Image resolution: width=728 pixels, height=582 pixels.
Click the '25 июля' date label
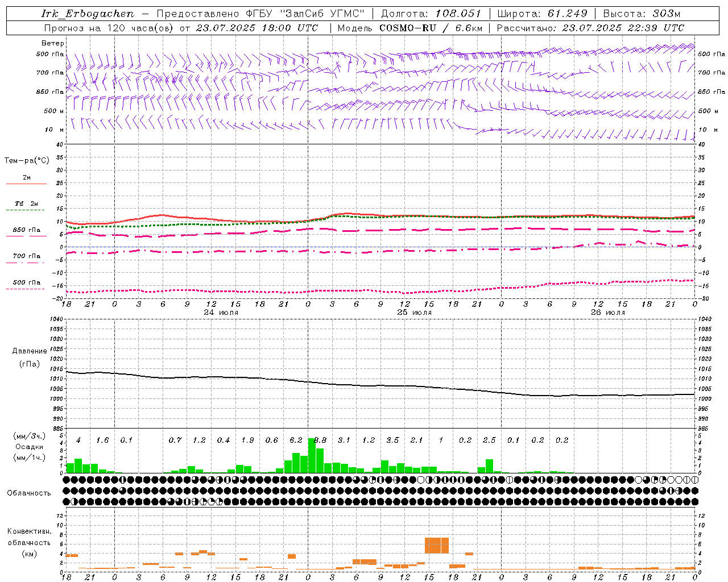tap(415, 313)
